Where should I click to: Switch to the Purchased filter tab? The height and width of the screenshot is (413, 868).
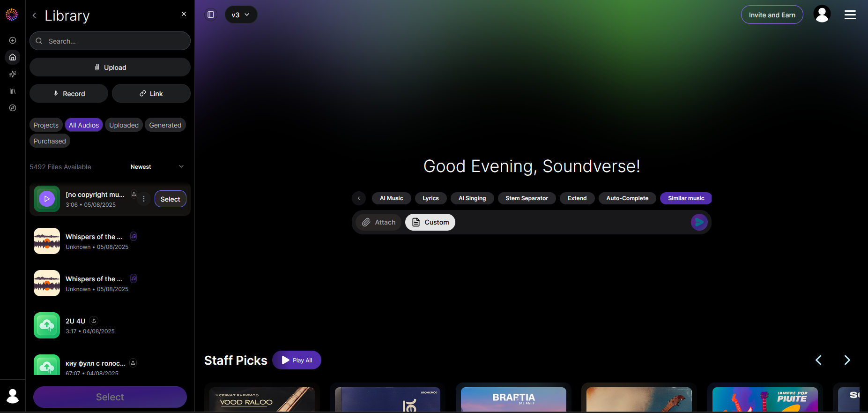click(x=50, y=141)
